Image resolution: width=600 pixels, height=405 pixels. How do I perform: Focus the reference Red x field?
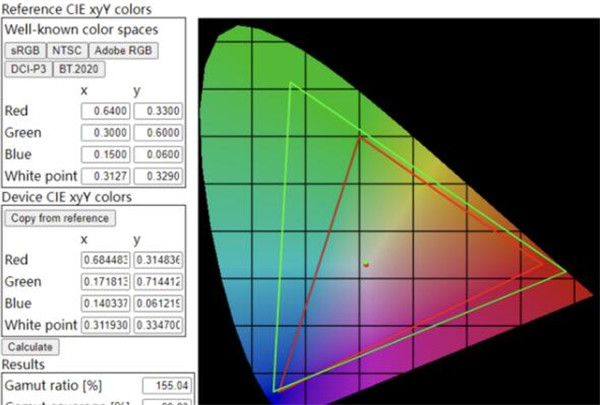tap(105, 110)
